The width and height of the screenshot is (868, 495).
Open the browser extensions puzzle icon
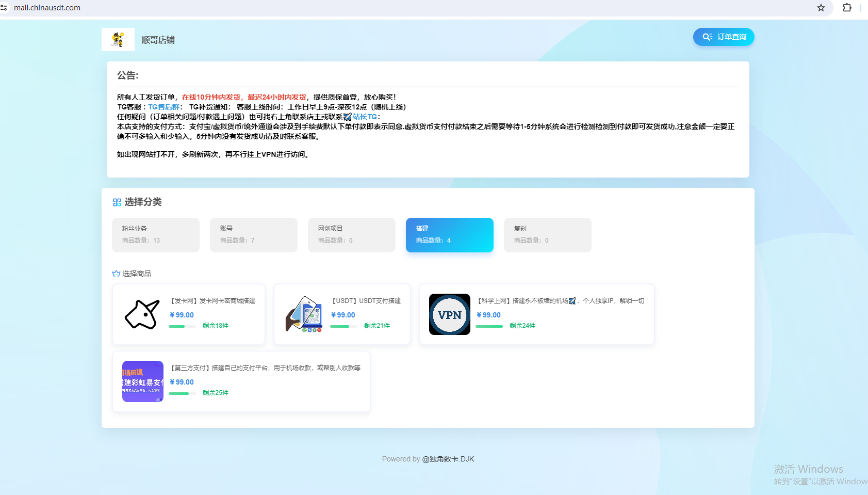point(847,8)
